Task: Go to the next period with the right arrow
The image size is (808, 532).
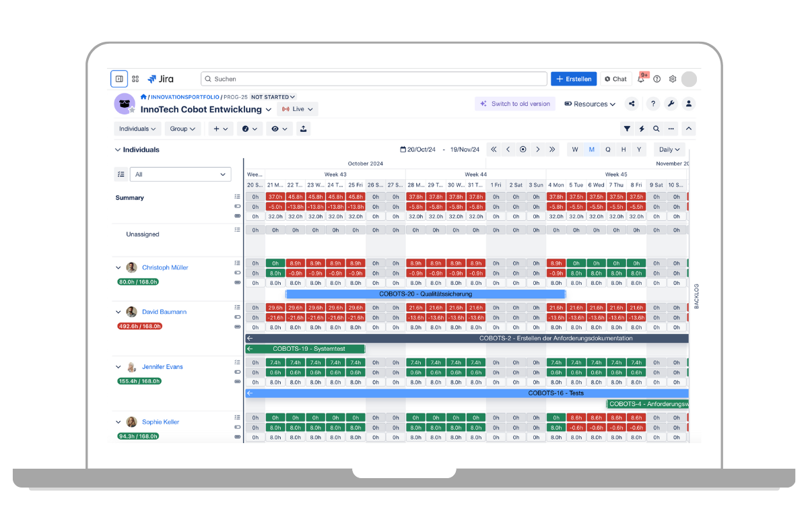Action: (x=537, y=149)
